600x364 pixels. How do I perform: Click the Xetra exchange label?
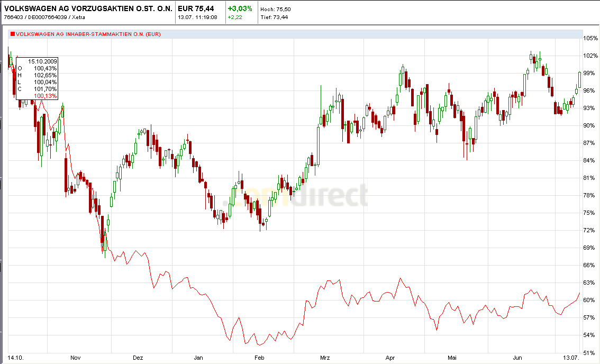[x=79, y=16]
